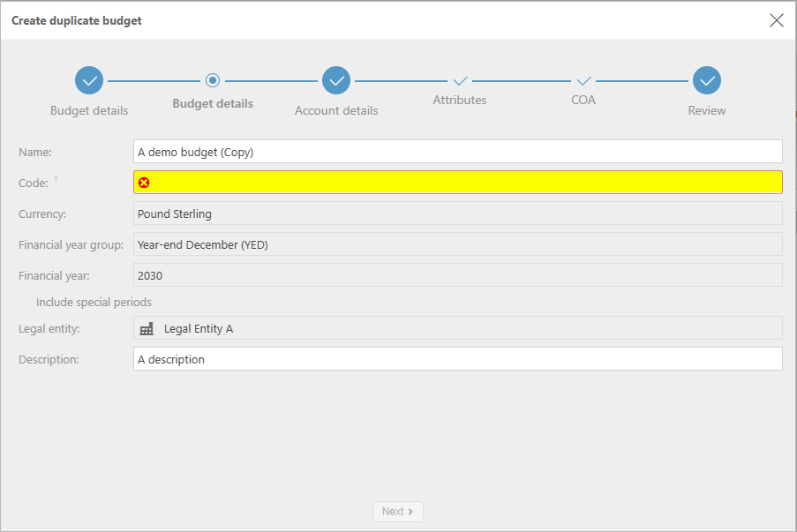Click the current step's radio dot indicator
797x532 pixels.
[x=213, y=80]
